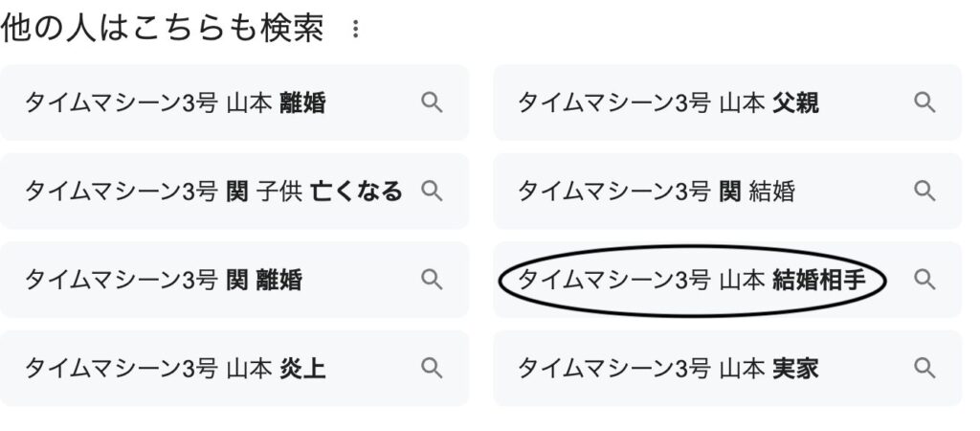Click search icon for 関 結婚 suggestion
The image size is (980, 431).
point(924,191)
